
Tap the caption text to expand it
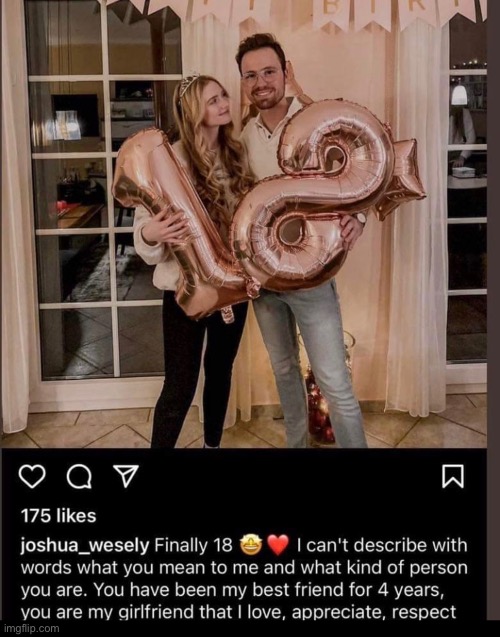(x=244, y=578)
